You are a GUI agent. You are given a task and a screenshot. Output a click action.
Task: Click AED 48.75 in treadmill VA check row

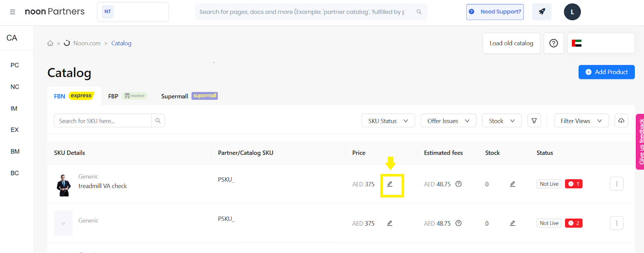pyautogui.click(x=437, y=184)
